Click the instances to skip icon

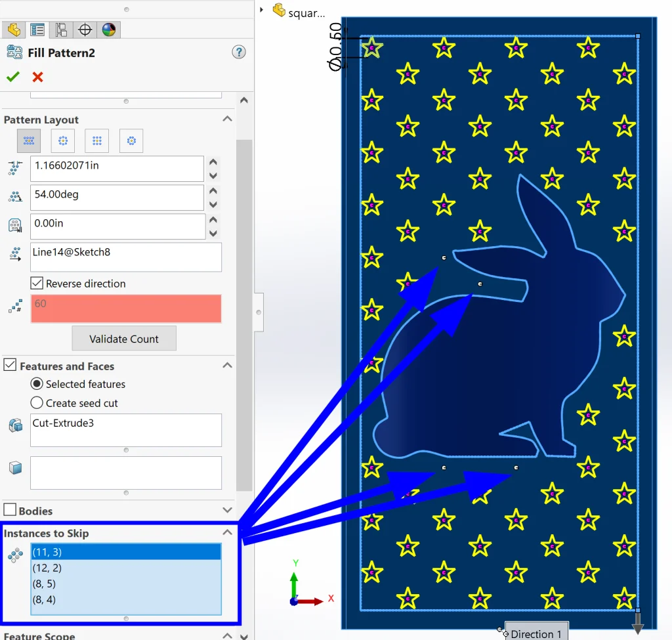pos(16,555)
